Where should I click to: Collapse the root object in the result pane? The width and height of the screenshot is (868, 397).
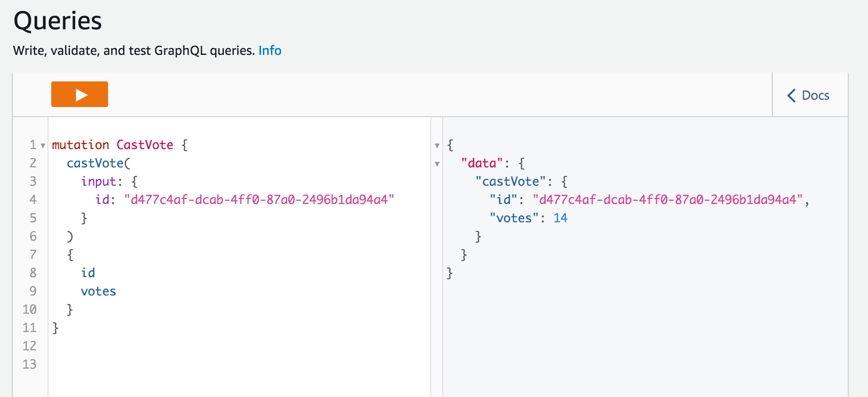pos(437,146)
